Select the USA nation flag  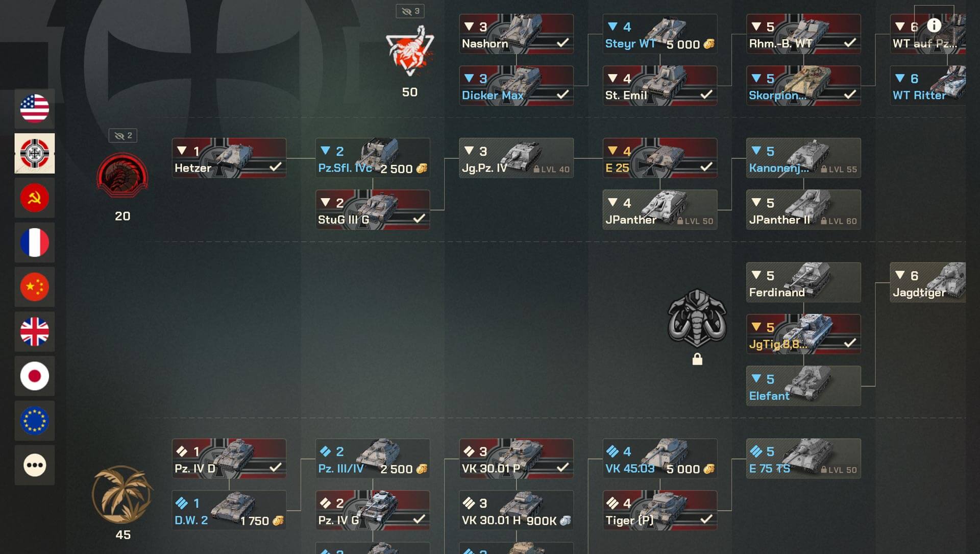[x=35, y=109]
